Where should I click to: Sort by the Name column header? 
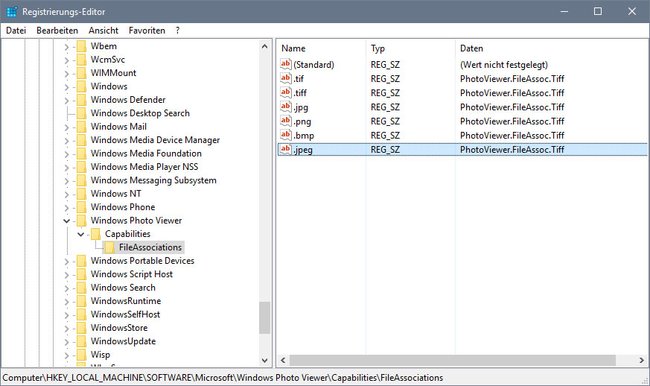click(x=321, y=48)
